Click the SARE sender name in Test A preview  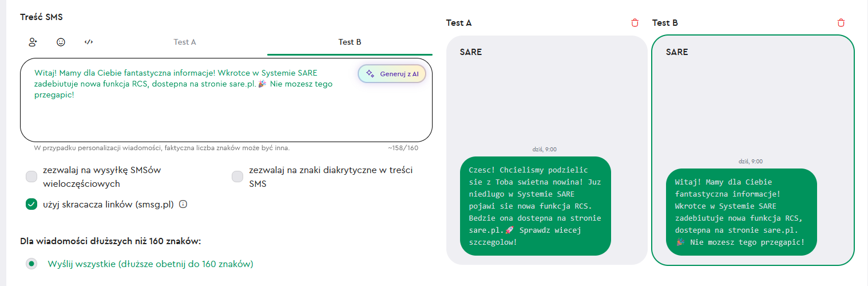(471, 52)
